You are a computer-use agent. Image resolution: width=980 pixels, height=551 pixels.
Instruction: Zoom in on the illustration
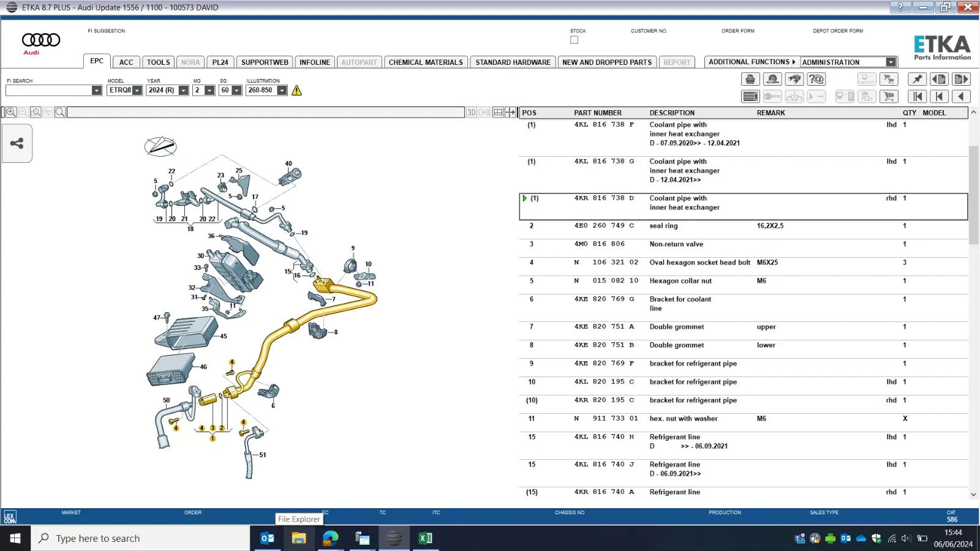point(11,113)
